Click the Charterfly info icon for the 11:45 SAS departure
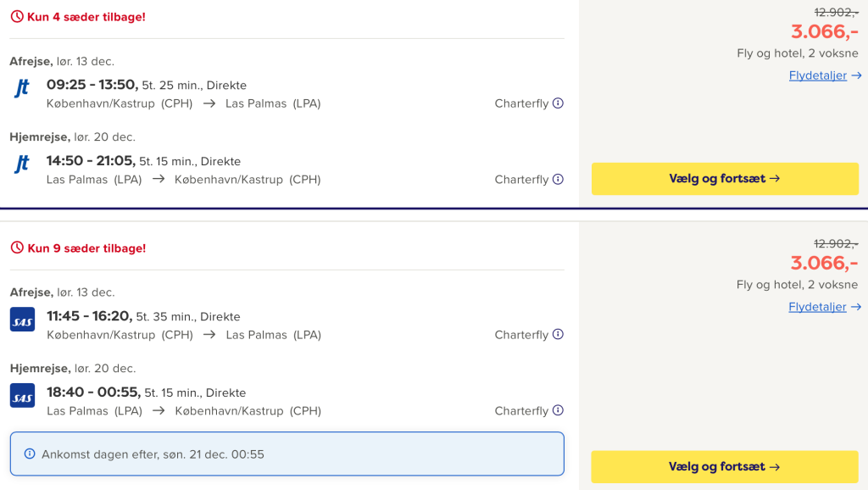This screenshot has width=868, height=490. click(x=558, y=335)
